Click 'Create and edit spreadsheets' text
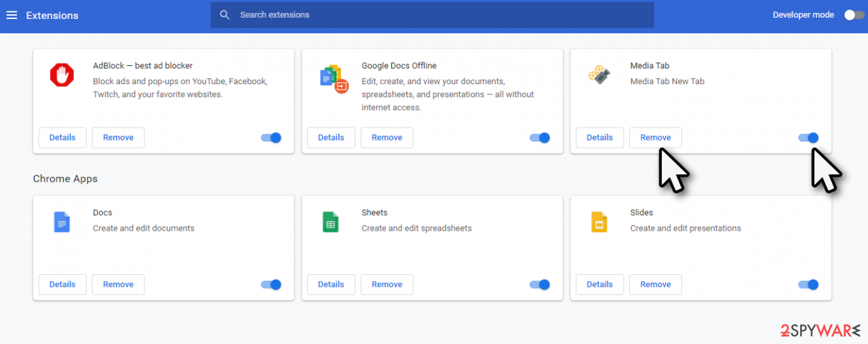 (416, 229)
